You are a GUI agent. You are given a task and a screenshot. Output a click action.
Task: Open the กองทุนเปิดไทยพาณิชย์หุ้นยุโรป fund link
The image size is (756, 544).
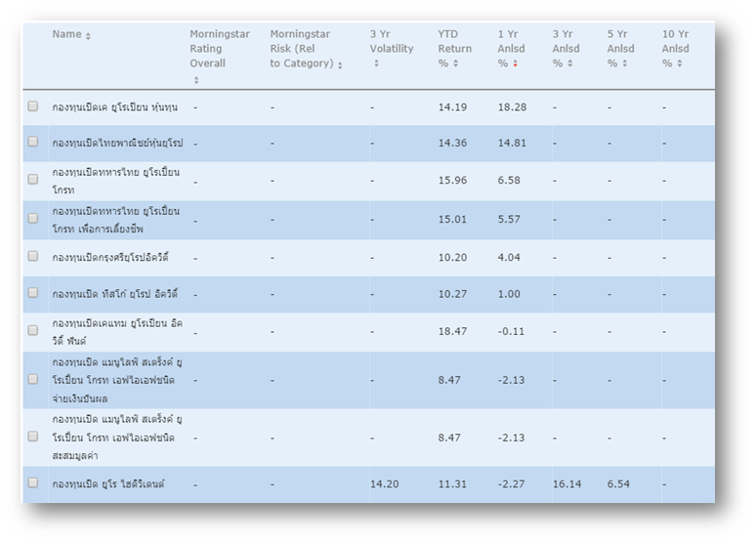click(x=117, y=143)
